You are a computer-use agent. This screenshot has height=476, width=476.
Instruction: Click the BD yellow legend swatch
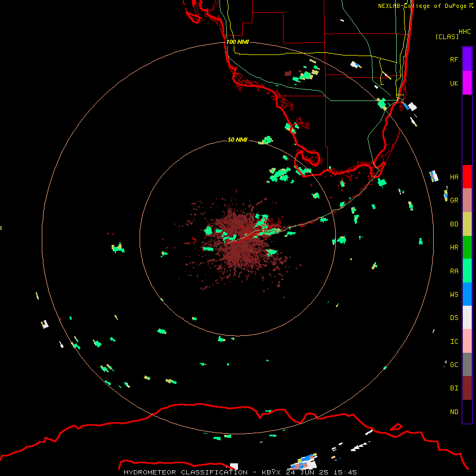[467, 224]
